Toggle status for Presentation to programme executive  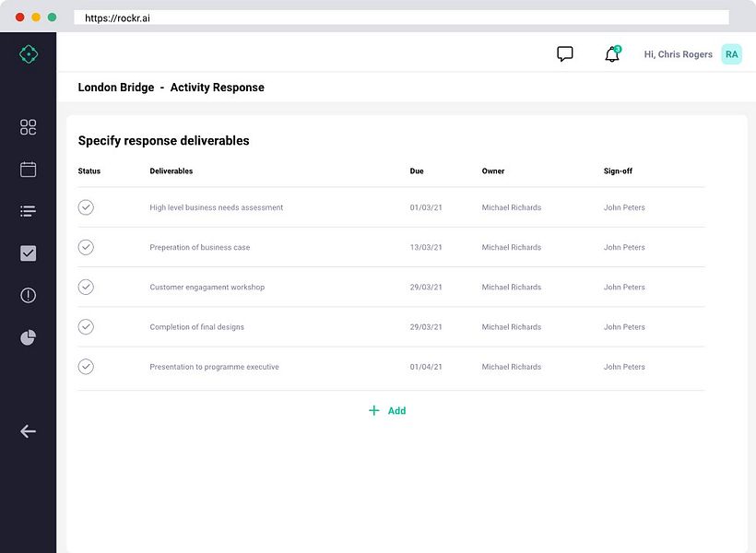[86, 367]
